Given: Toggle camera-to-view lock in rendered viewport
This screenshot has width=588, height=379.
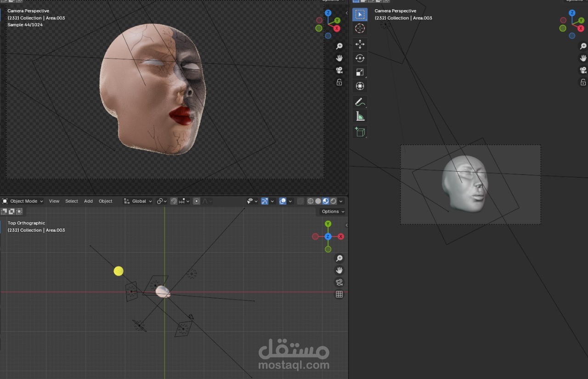Looking at the screenshot, I should point(339,82).
